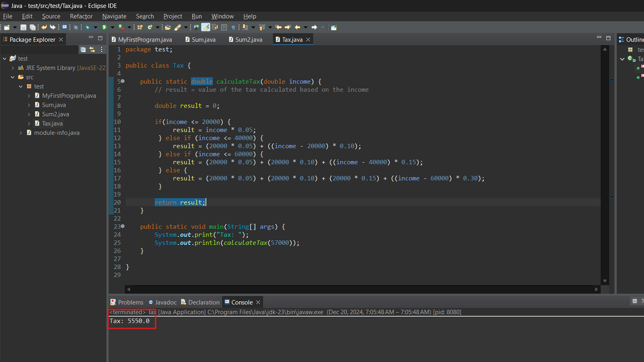Open the Project menu

[173, 16]
